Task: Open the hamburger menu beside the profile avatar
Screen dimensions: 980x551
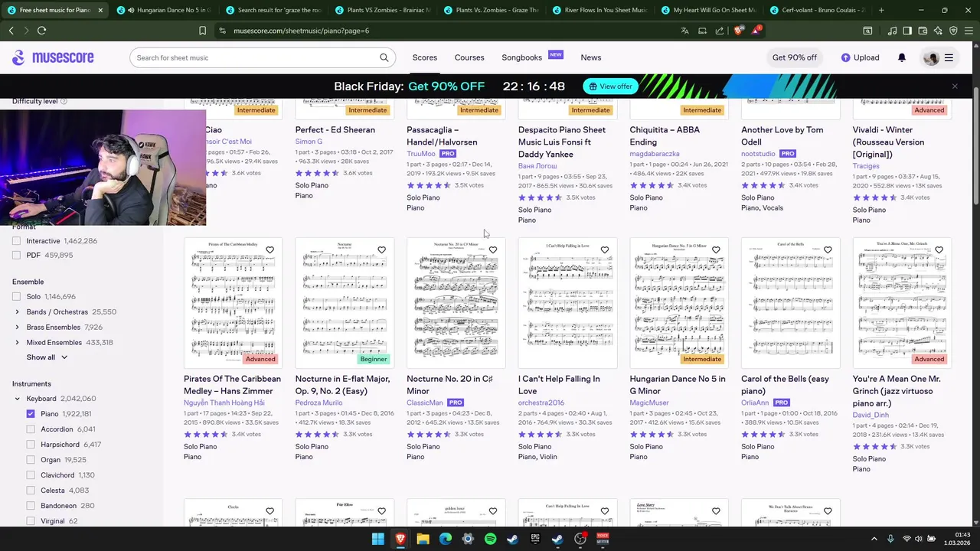Action: [x=949, y=57]
